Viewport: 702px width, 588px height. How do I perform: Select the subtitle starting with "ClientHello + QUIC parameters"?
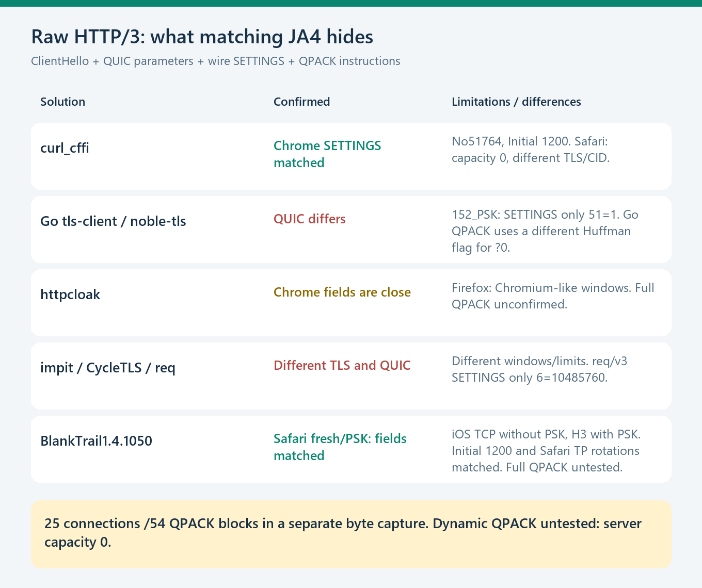pyautogui.click(x=216, y=61)
